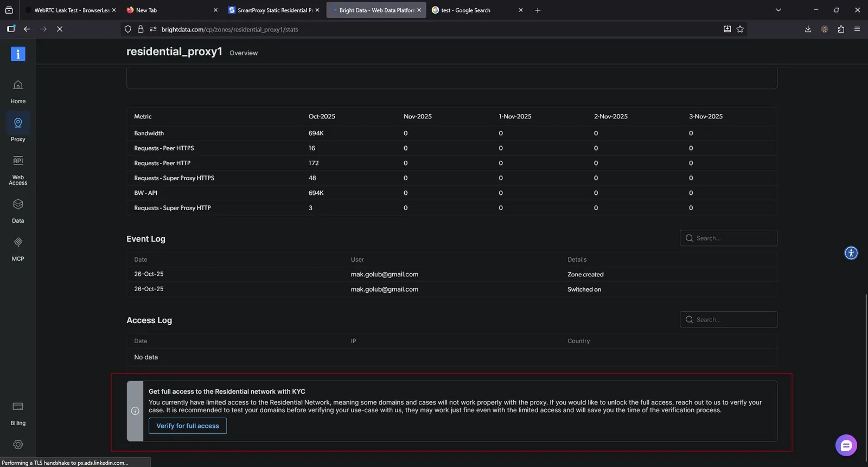Open the Data section in sidebar
The width and height of the screenshot is (868, 467).
(18, 211)
